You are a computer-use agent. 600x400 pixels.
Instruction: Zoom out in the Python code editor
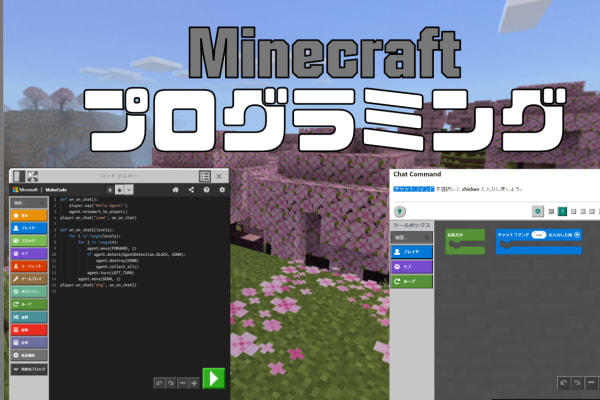tap(183, 383)
